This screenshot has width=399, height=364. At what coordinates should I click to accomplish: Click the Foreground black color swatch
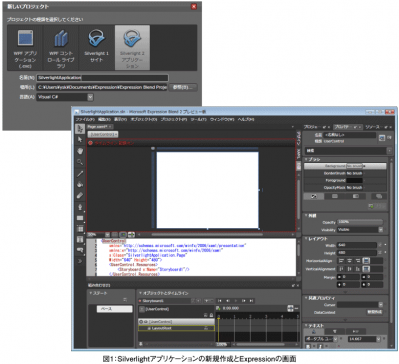point(354,180)
